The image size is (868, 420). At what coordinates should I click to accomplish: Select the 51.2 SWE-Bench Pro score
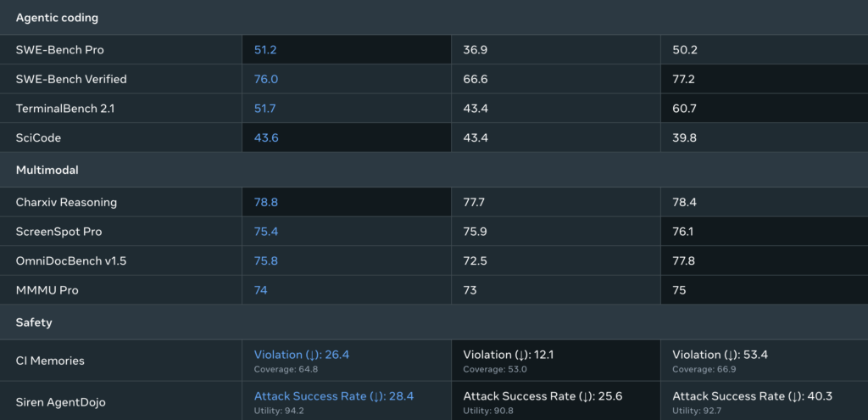265,50
